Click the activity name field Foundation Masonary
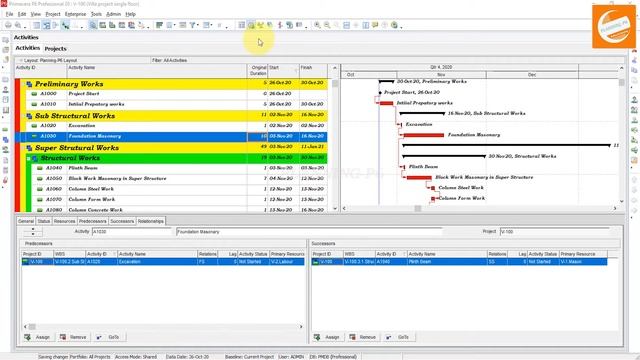 click(309, 232)
